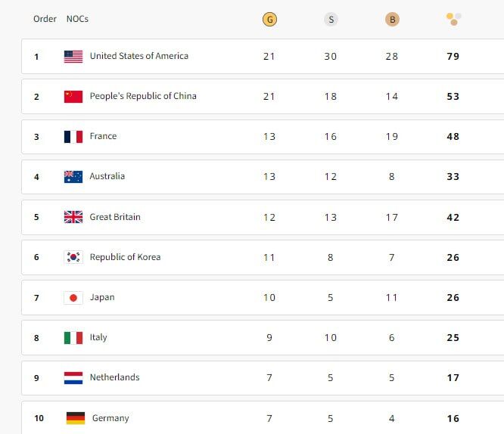Screen dimensions: 504x434
Task: Click the United States flag icon
Action: (73, 57)
